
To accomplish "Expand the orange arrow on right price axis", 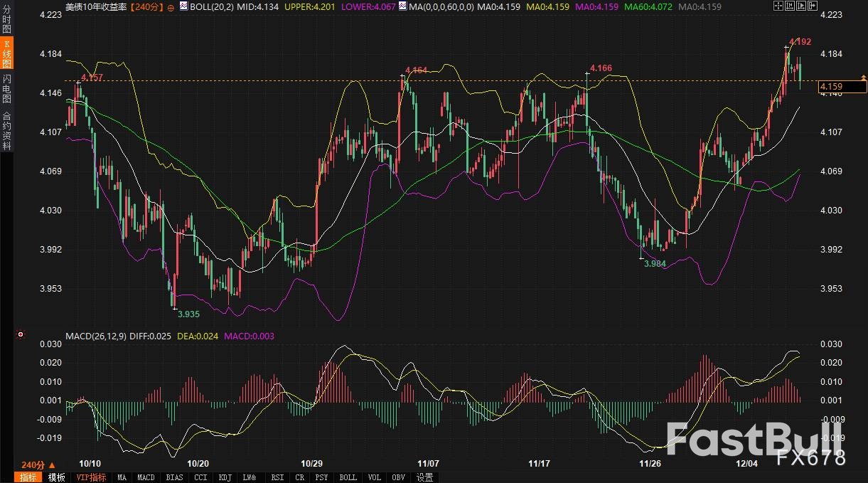I will pyautogui.click(x=864, y=76).
